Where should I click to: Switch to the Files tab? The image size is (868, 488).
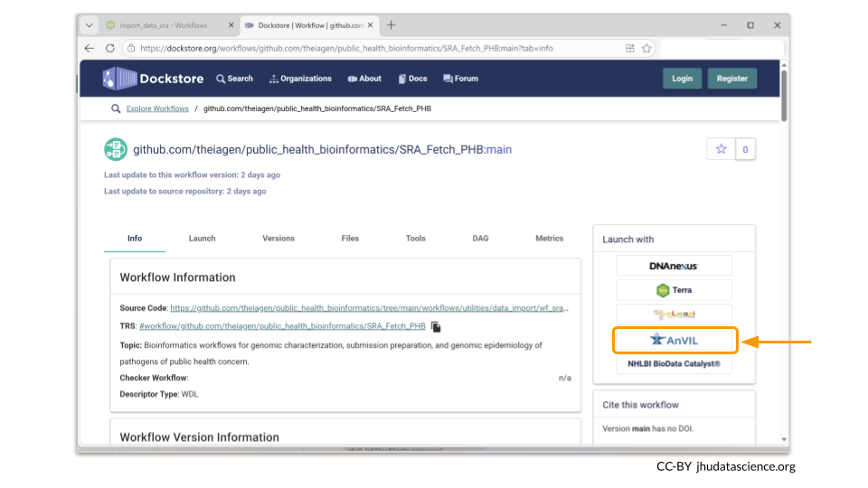click(350, 239)
